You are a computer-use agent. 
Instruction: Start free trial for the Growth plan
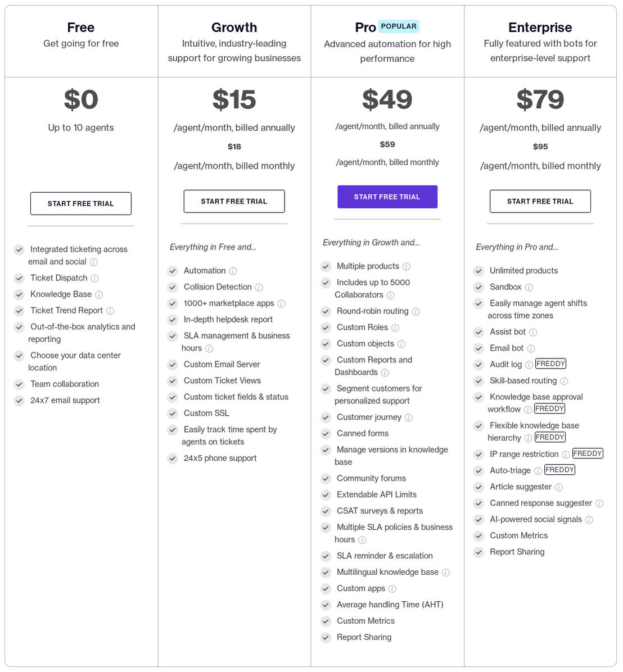click(234, 201)
